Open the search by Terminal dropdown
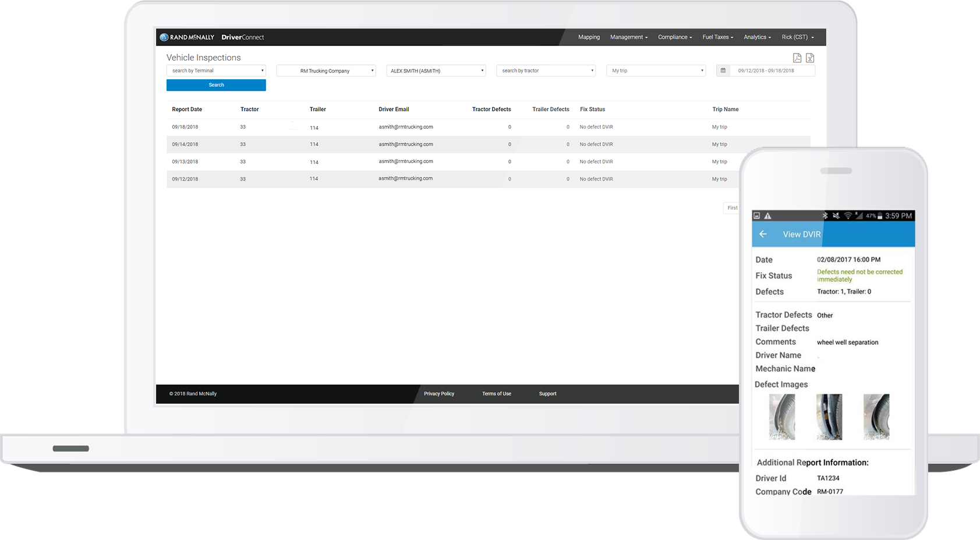 (x=216, y=70)
